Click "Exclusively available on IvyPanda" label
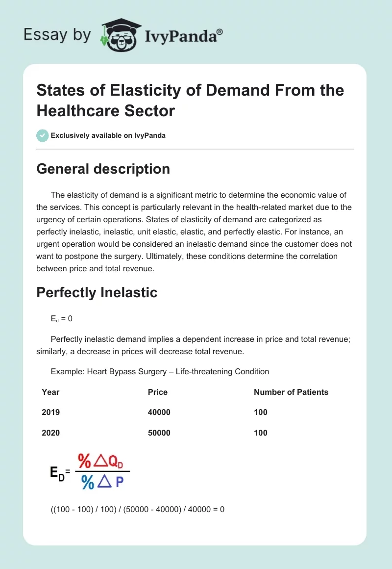The image size is (392, 569). pos(108,135)
